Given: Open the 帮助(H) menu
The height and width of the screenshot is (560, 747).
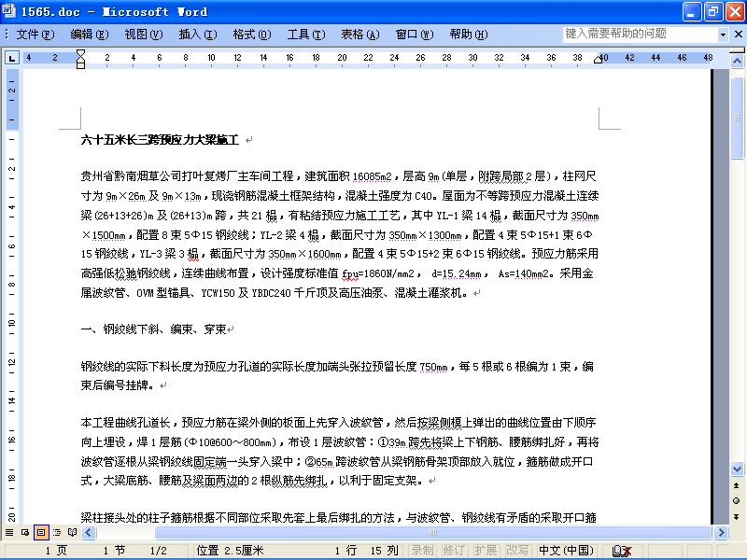Looking at the screenshot, I should coord(469,35).
